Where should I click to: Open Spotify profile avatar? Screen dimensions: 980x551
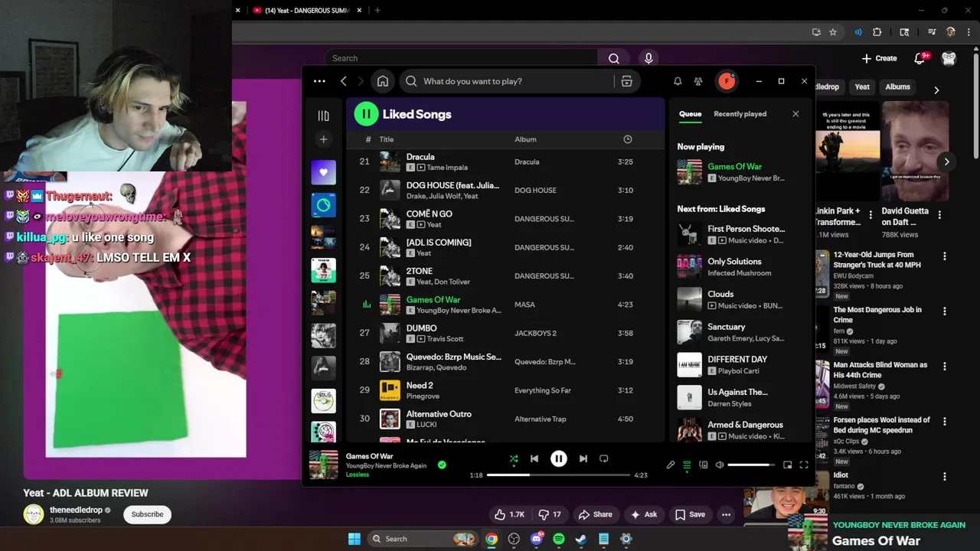click(x=727, y=81)
